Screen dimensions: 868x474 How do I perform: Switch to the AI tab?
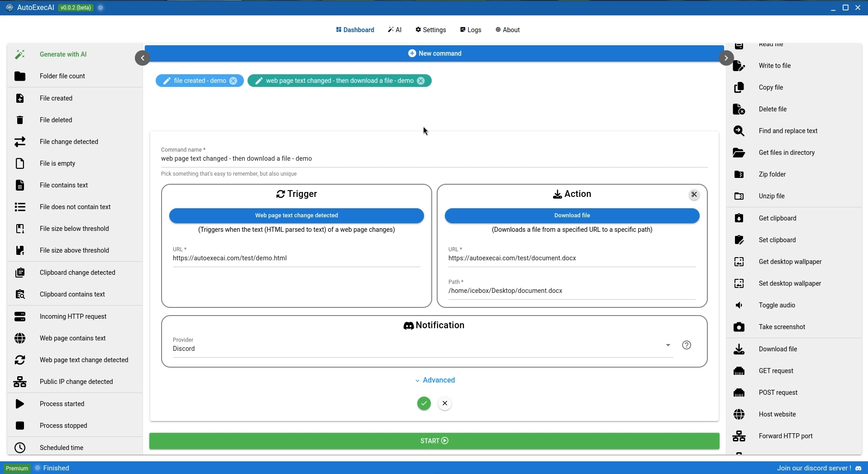click(x=395, y=30)
